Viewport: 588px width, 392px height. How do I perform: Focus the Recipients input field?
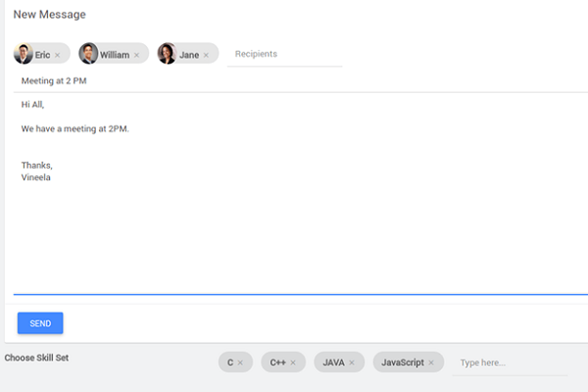[x=284, y=54]
